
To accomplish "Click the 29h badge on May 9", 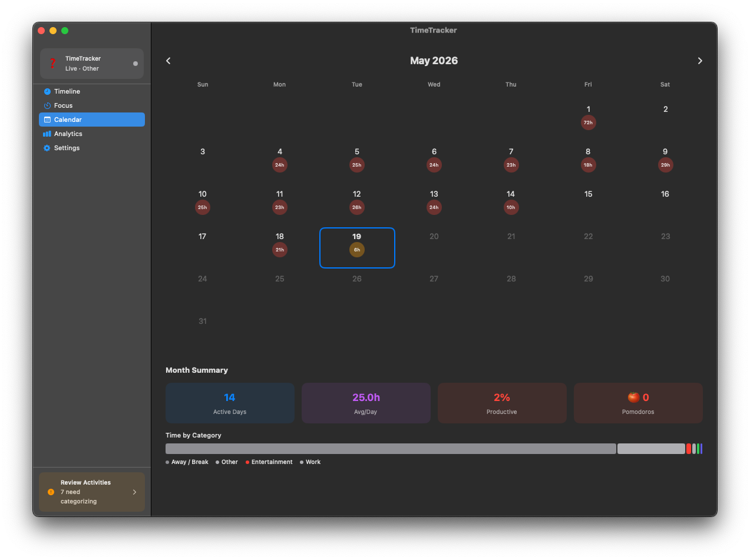I will coord(665,165).
